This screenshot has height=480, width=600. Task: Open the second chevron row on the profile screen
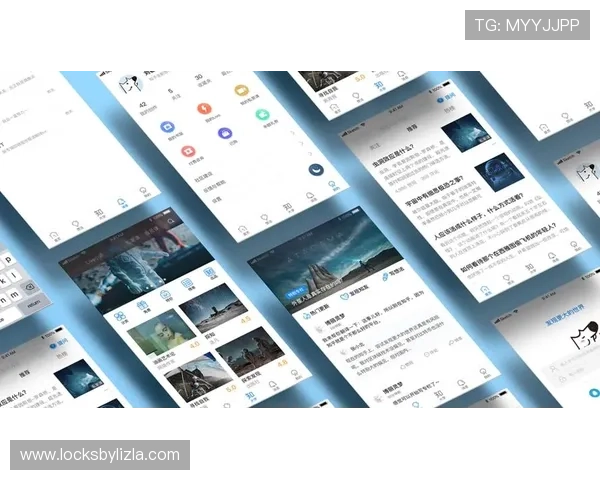tap(302, 143)
